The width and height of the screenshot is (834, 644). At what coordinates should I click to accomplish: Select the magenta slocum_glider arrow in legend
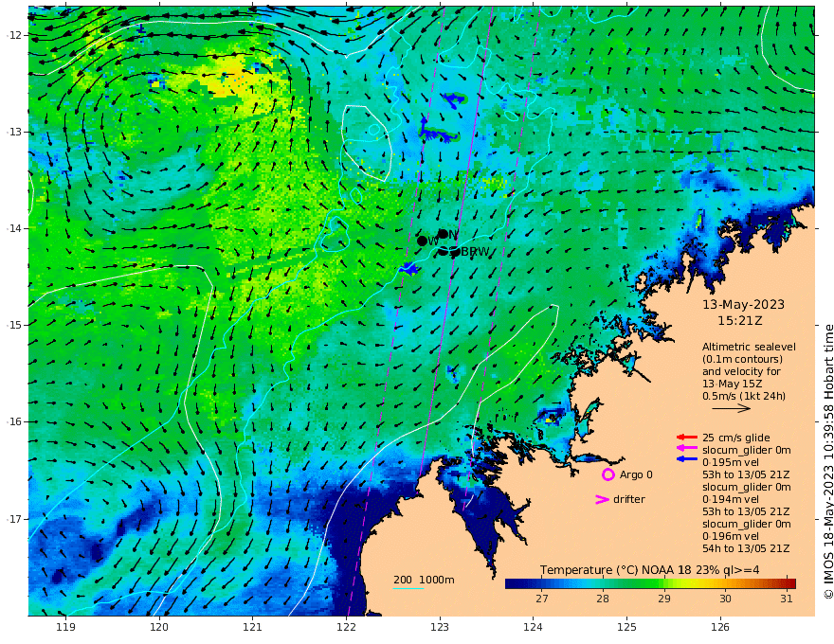click(x=687, y=450)
